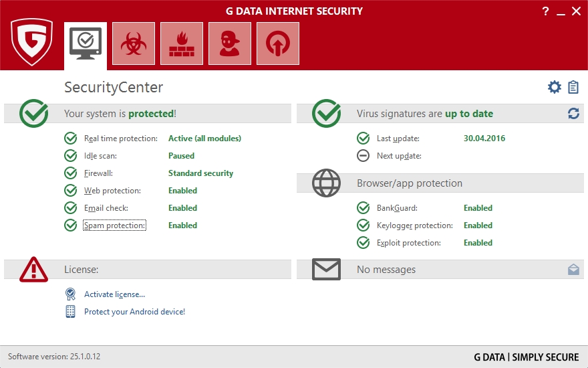588x368 pixels.
Task: Click the BankGuard entry
Action: 397,208
